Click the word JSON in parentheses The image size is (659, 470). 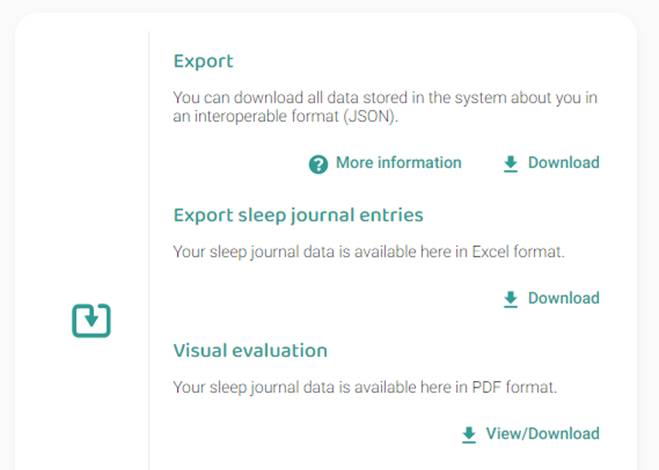[x=370, y=116]
